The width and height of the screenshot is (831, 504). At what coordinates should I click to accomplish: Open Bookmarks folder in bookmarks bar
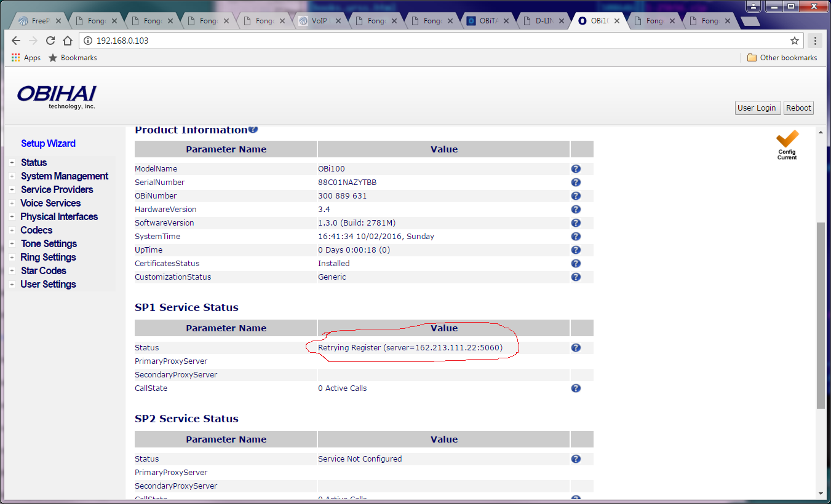(73, 58)
